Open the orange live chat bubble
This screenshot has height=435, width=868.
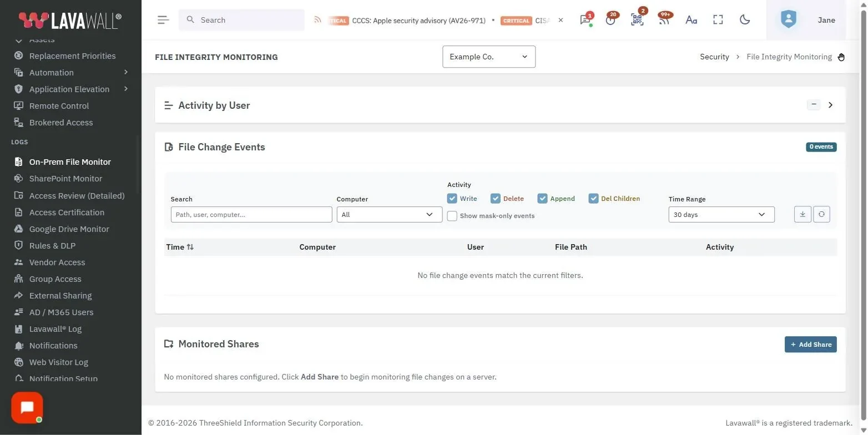27,408
